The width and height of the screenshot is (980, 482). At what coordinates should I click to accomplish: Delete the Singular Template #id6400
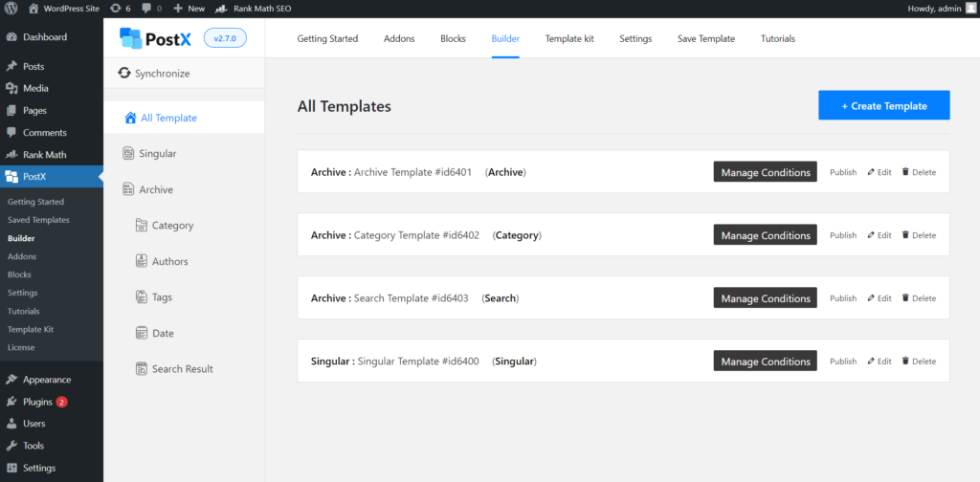[919, 361]
